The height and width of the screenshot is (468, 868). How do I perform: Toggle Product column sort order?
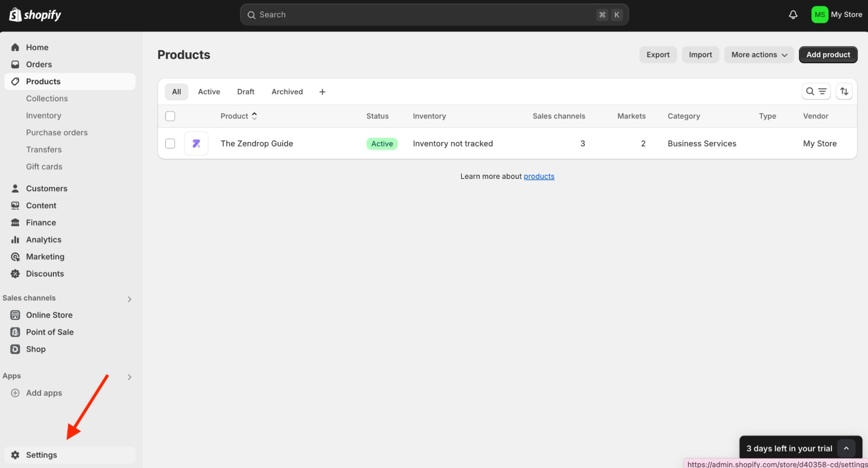[254, 116]
